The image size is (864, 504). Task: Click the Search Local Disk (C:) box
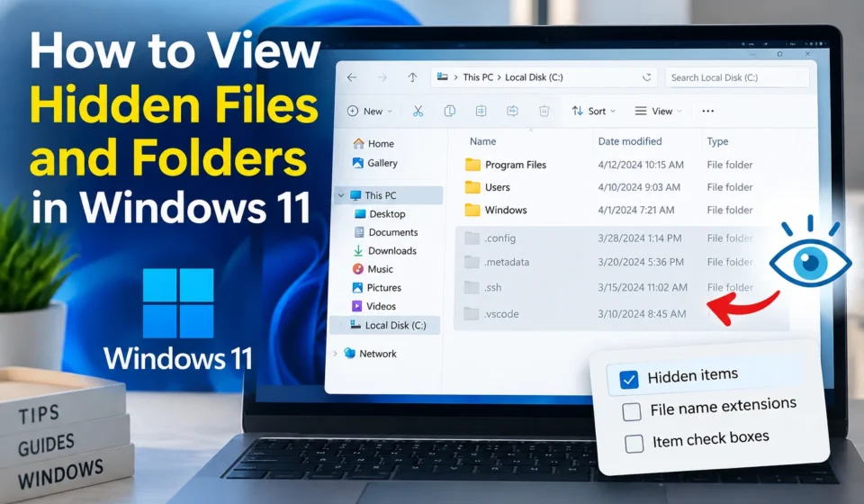click(x=737, y=77)
